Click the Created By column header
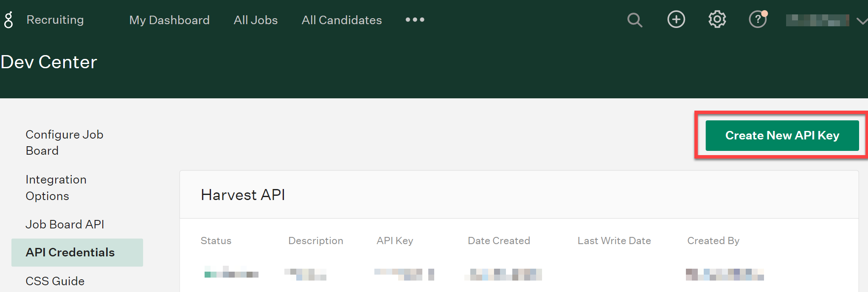The height and width of the screenshot is (292, 868). point(713,241)
